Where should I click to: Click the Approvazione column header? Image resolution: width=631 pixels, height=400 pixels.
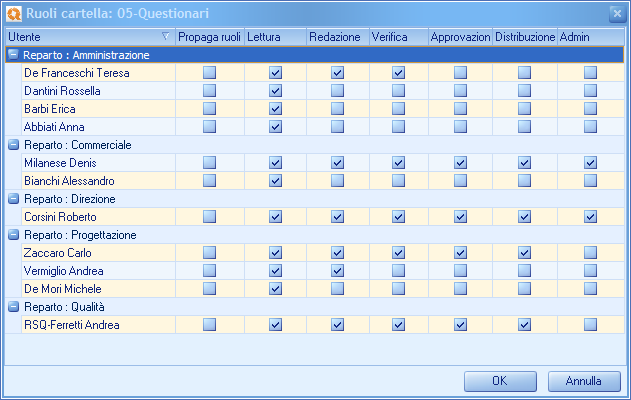click(460, 37)
